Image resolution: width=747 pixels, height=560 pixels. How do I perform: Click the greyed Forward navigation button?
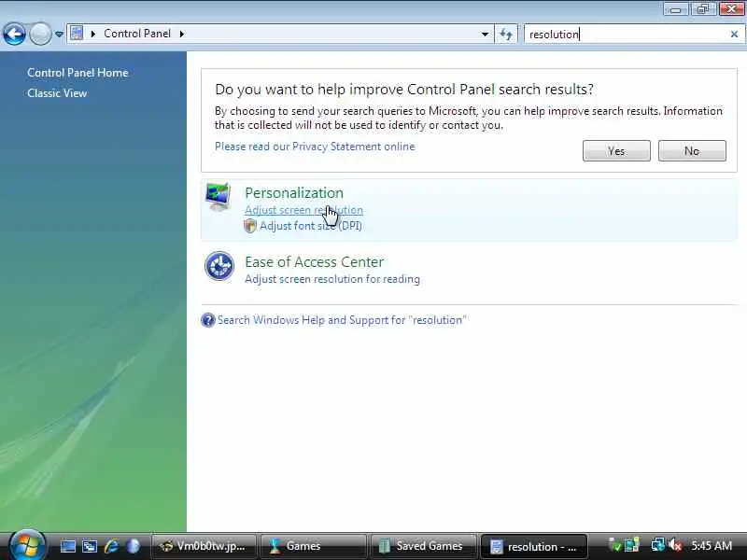coord(40,34)
